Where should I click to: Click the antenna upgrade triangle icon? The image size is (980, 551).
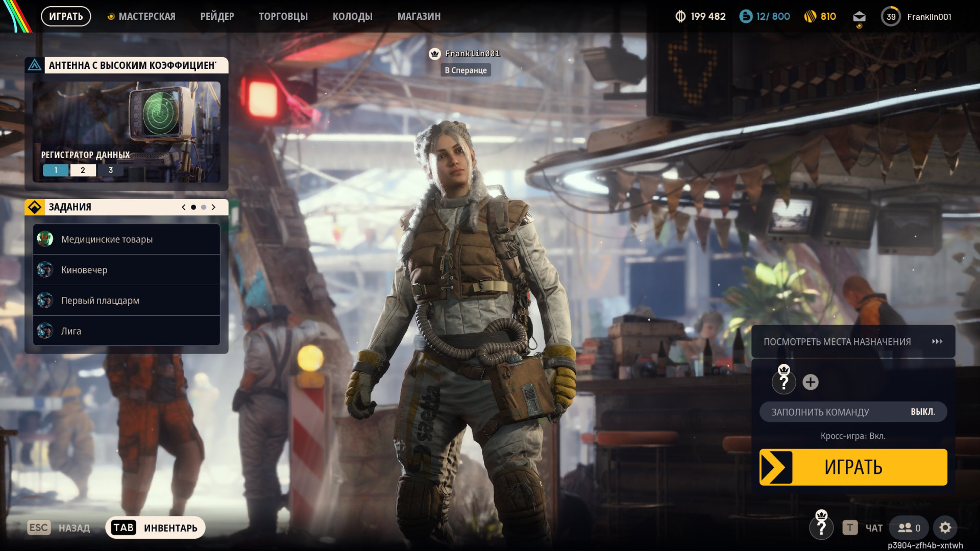34,65
